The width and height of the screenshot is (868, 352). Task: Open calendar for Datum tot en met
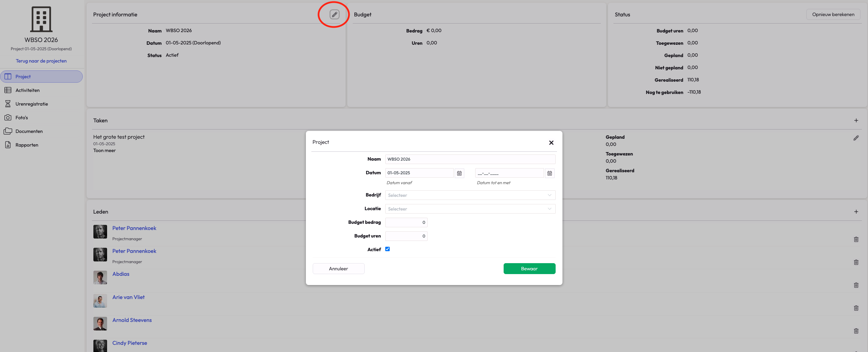coord(550,173)
